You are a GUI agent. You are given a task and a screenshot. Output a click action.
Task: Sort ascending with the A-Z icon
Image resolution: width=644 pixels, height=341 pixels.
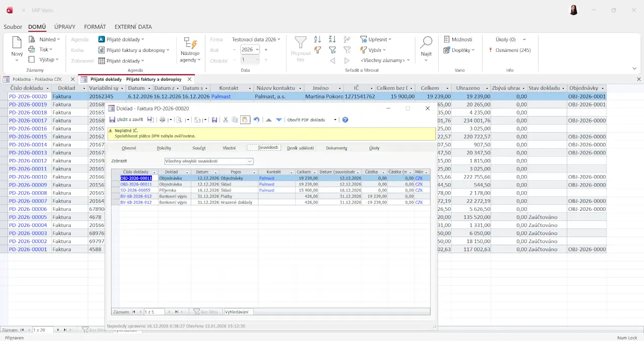317,39
